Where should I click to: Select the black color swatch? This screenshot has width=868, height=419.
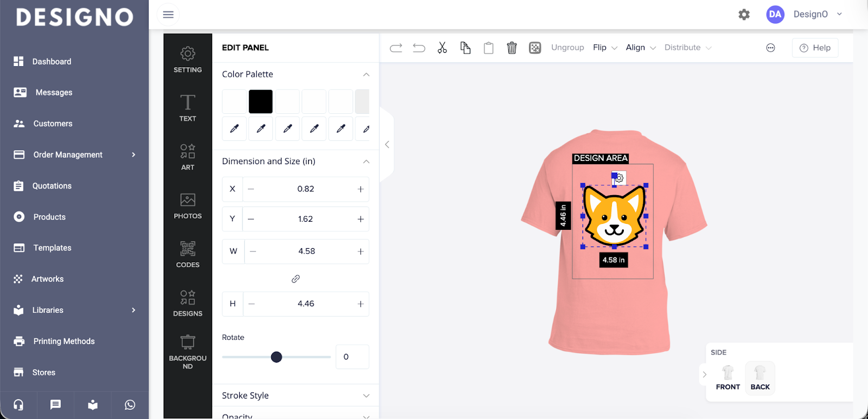pyautogui.click(x=260, y=102)
